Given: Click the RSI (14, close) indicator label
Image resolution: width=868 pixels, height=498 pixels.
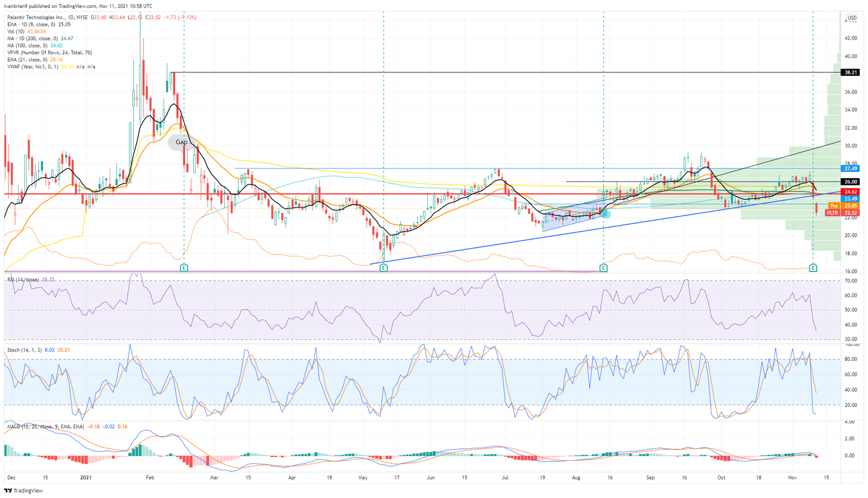Looking at the screenshot, I should point(23,280).
